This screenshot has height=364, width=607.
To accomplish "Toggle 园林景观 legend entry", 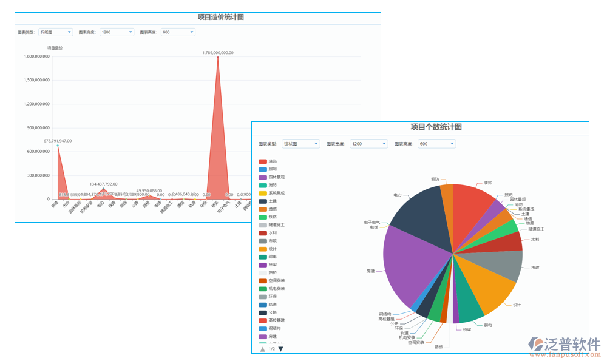I will tap(272, 177).
